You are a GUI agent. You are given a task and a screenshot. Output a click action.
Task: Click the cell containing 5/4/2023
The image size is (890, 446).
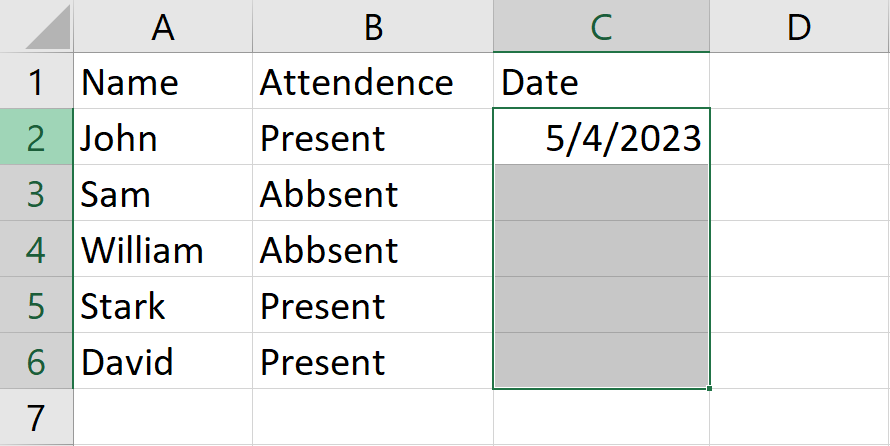pyautogui.click(x=601, y=137)
